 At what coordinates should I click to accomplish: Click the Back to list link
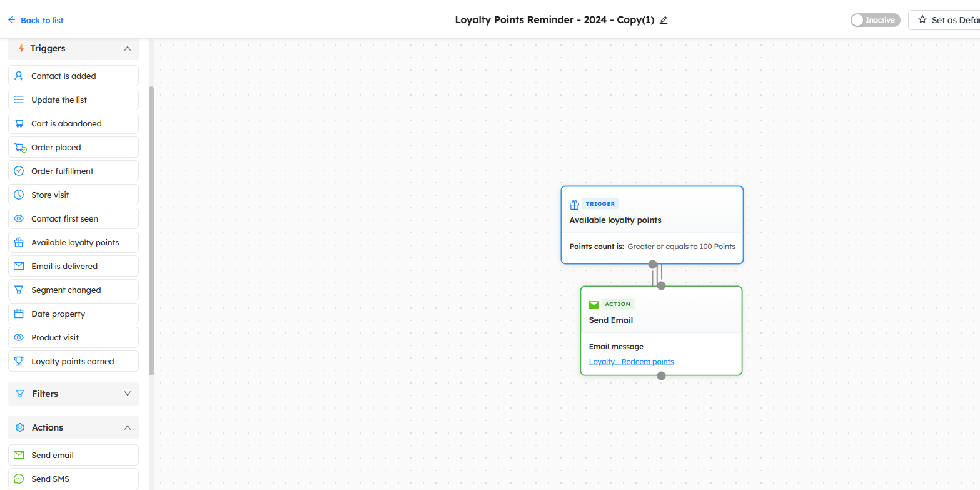[36, 20]
